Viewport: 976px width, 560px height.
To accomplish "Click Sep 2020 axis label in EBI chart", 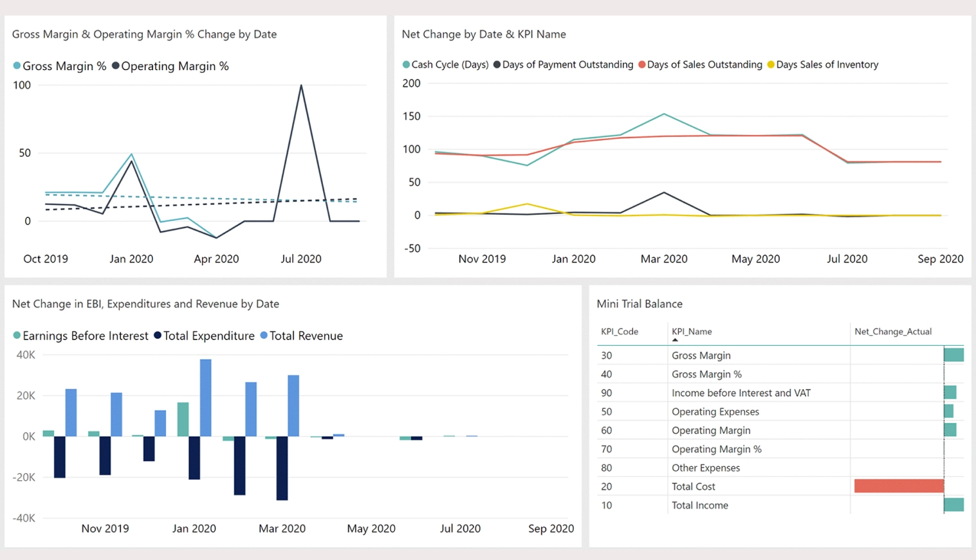I will pos(551,528).
